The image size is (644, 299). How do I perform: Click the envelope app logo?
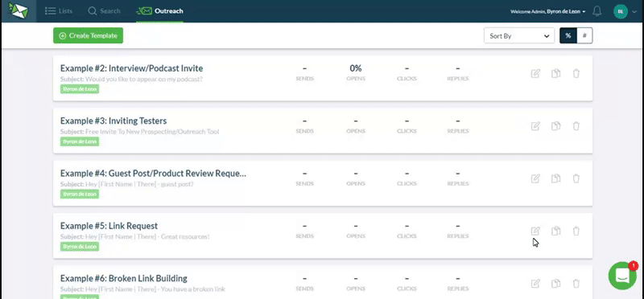pos(19,10)
